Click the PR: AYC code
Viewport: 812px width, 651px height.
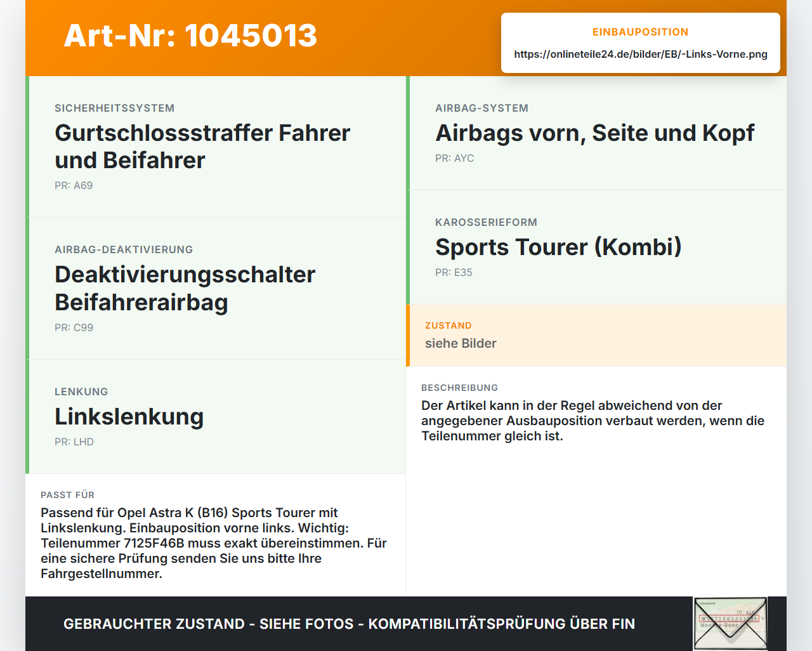[455, 158]
